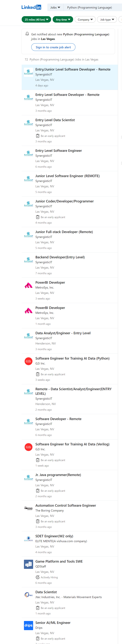Open Entry Level Data Scientist job listing
Screen dimensions: 122x644
point(55,120)
